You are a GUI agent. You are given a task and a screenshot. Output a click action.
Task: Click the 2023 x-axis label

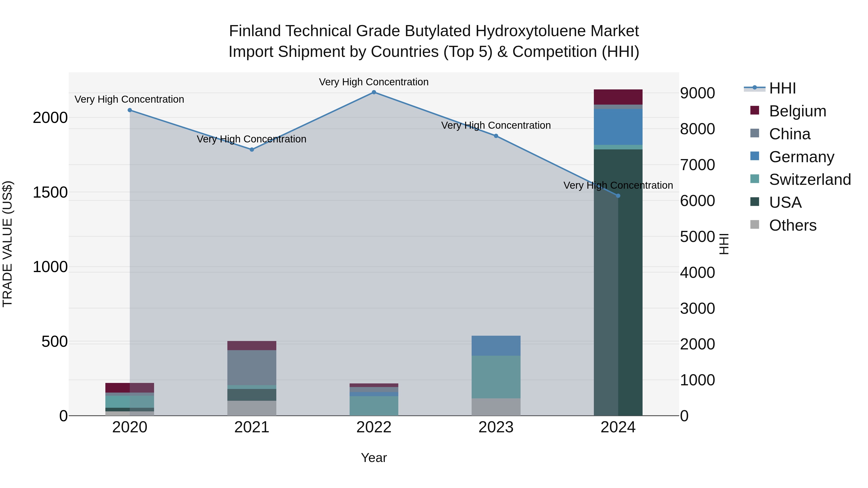[496, 427]
